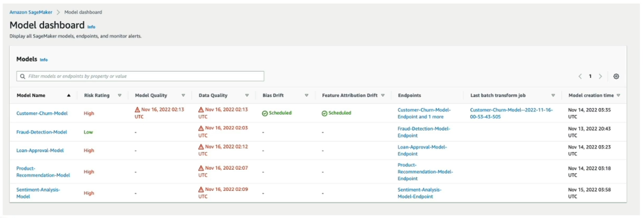Click Model Name ascending sort arrow
The height and width of the screenshot is (218, 644).
coord(68,95)
